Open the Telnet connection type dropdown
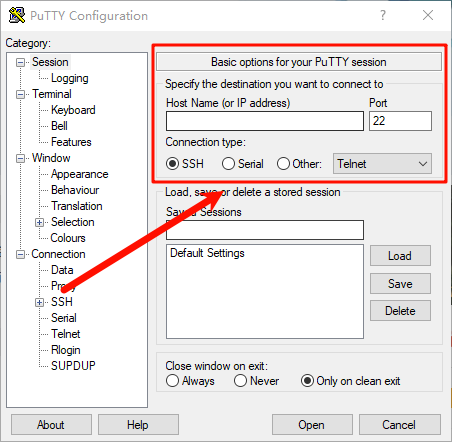 pos(382,164)
